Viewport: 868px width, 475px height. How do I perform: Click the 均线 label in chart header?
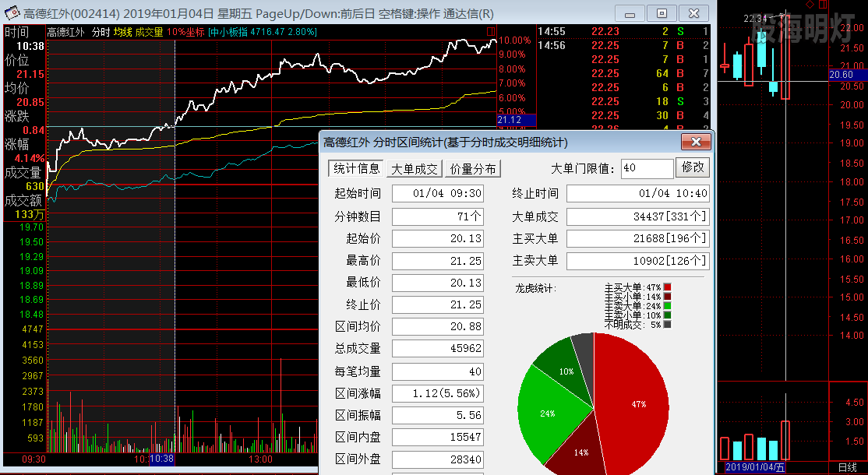[x=123, y=32]
